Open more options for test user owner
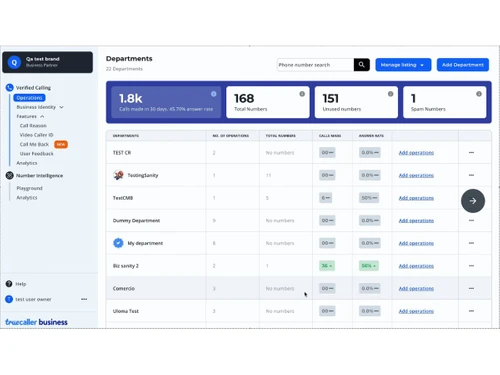 pos(84,299)
